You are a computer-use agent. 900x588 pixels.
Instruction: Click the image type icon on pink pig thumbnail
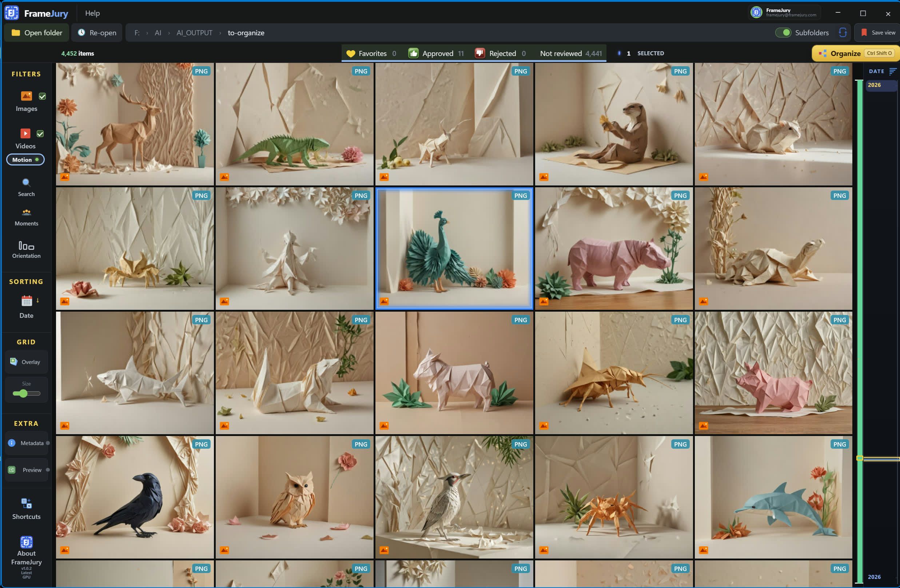point(703,425)
